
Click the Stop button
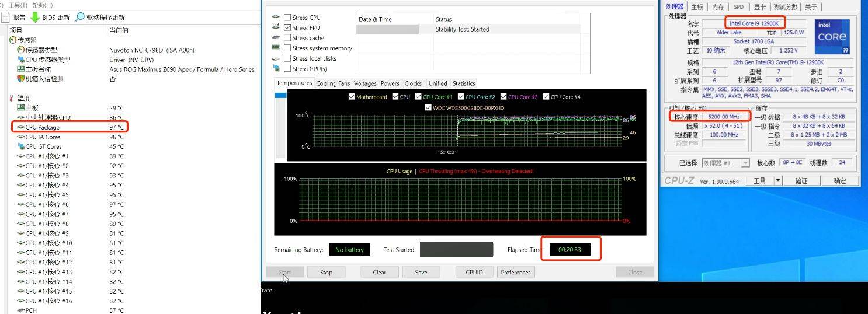326,273
